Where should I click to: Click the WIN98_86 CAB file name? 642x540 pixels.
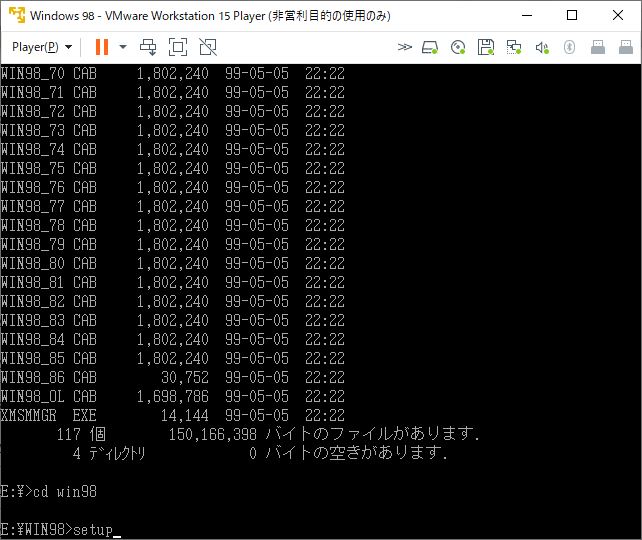tap(48, 377)
